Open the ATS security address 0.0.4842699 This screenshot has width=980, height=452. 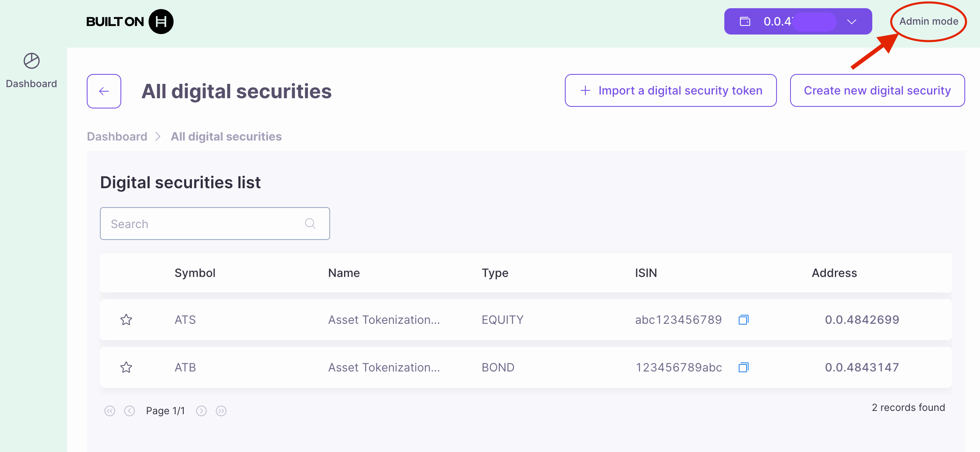point(862,320)
